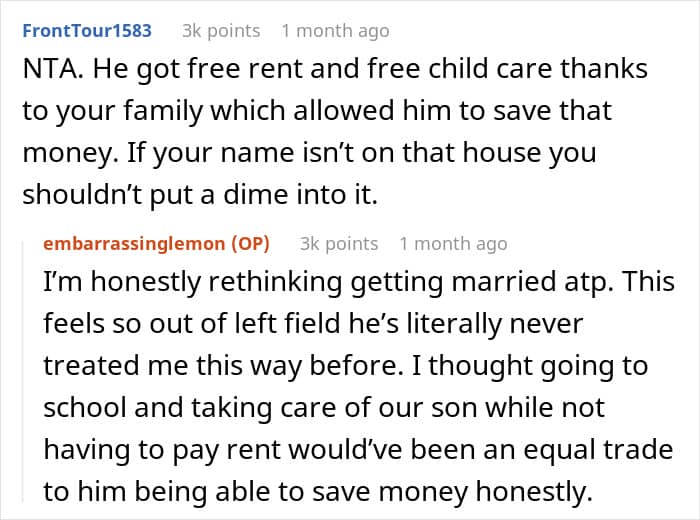Click the 3k points score of FrontTour1583's comment
The height and width of the screenshot is (520, 700).
221,31
